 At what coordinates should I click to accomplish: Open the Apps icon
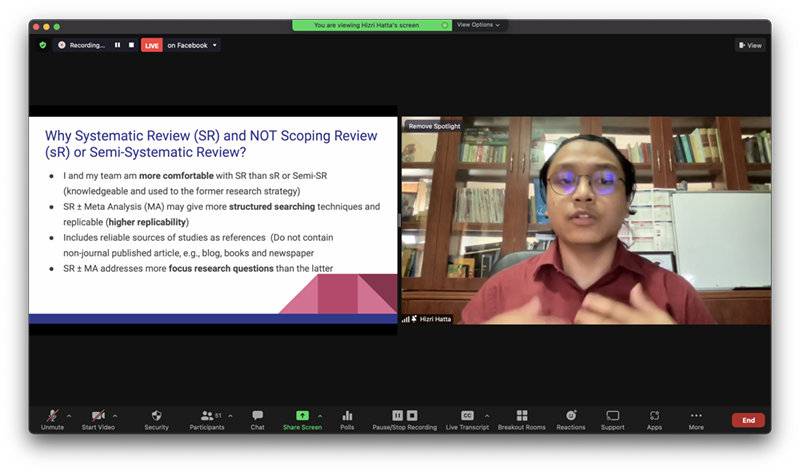click(654, 416)
